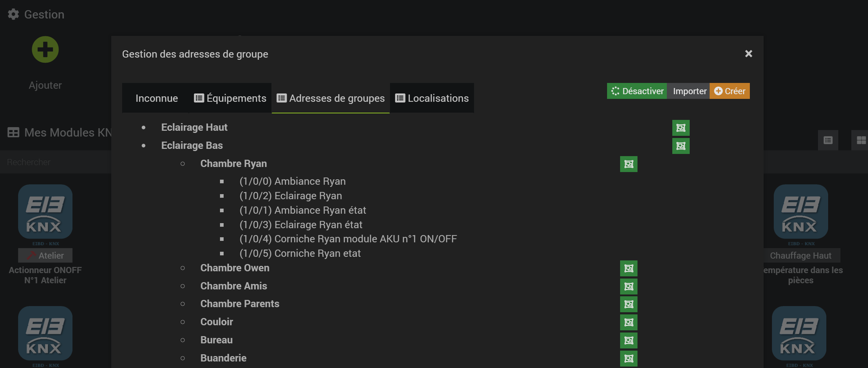Click the green icon next to Chambre Ryan
The image size is (868, 368).
coord(628,164)
